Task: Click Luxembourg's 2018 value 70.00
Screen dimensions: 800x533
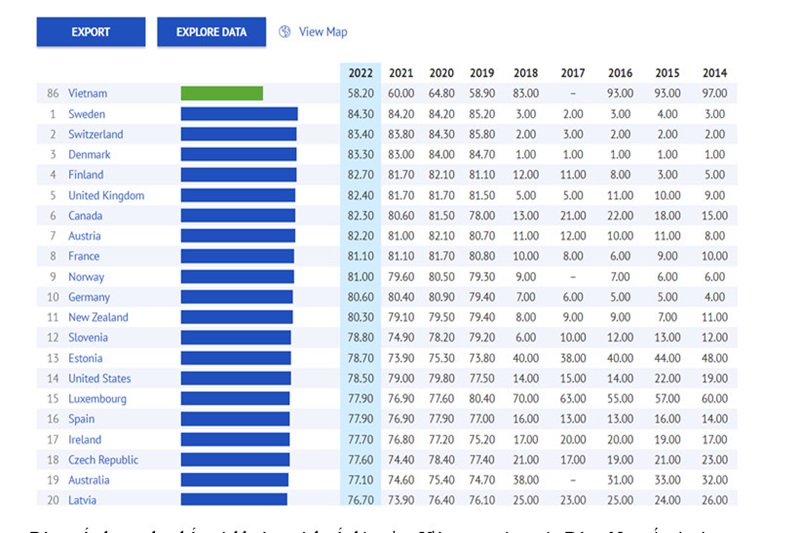Action: 526,399
